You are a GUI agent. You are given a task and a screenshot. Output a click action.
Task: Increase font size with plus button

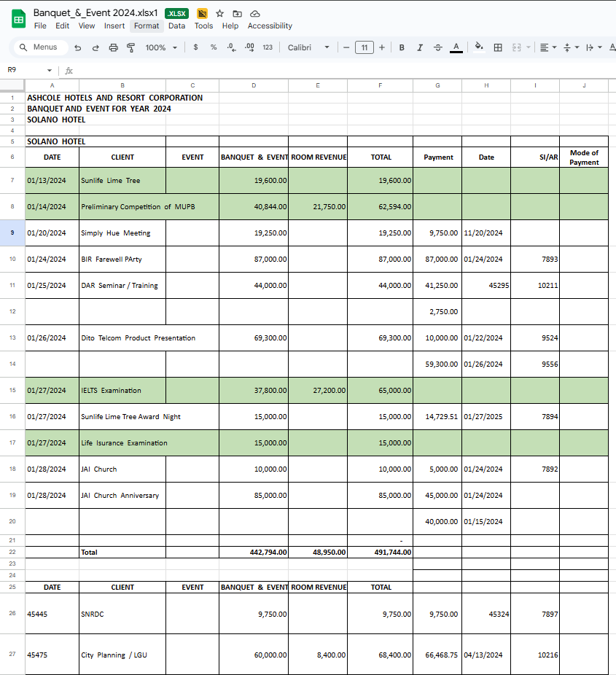pos(382,47)
